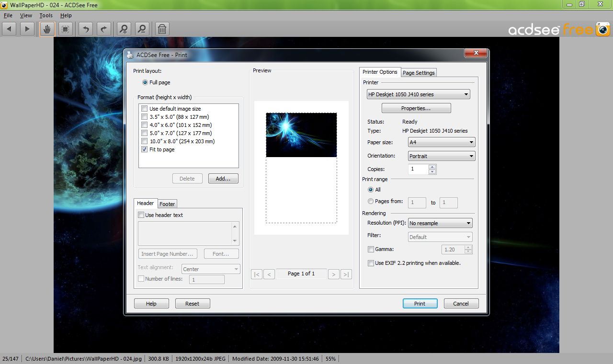The width and height of the screenshot is (613, 364).
Task: Click the print preview thumbnail image
Action: click(x=301, y=135)
